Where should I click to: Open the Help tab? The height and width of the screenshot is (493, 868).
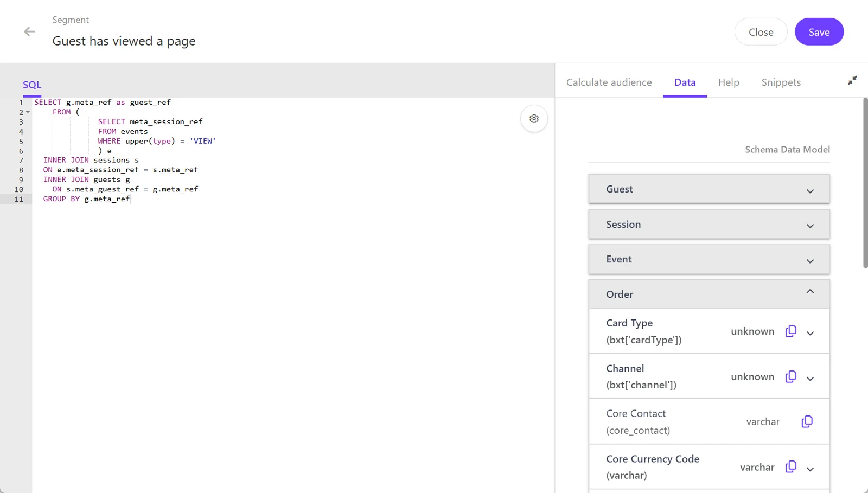(x=729, y=82)
